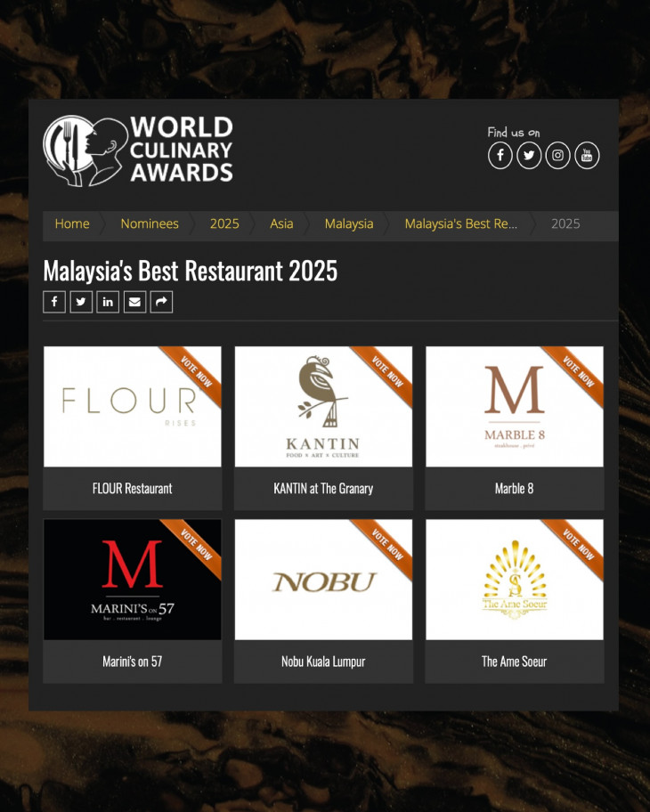
Task: Visit the Twitter page under Find us on
Action: (529, 155)
